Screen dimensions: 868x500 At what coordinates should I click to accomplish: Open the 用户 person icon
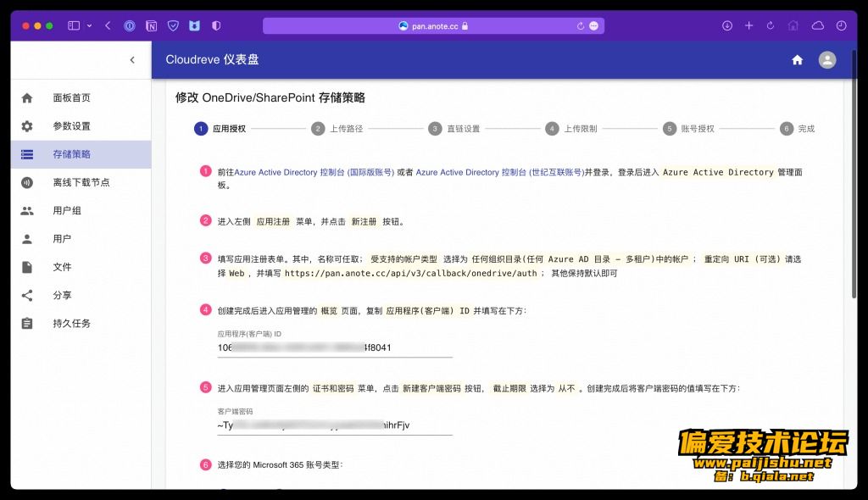26,239
